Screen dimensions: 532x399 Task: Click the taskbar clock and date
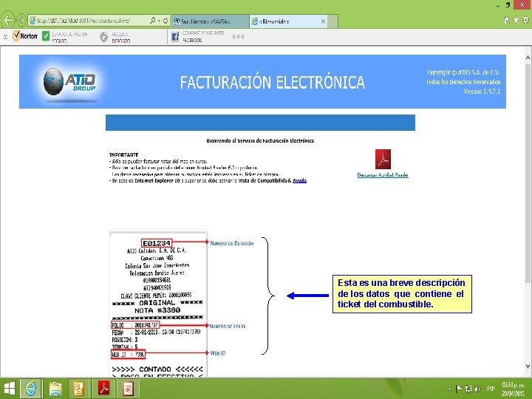pyautogui.click(x=514, y=389)
